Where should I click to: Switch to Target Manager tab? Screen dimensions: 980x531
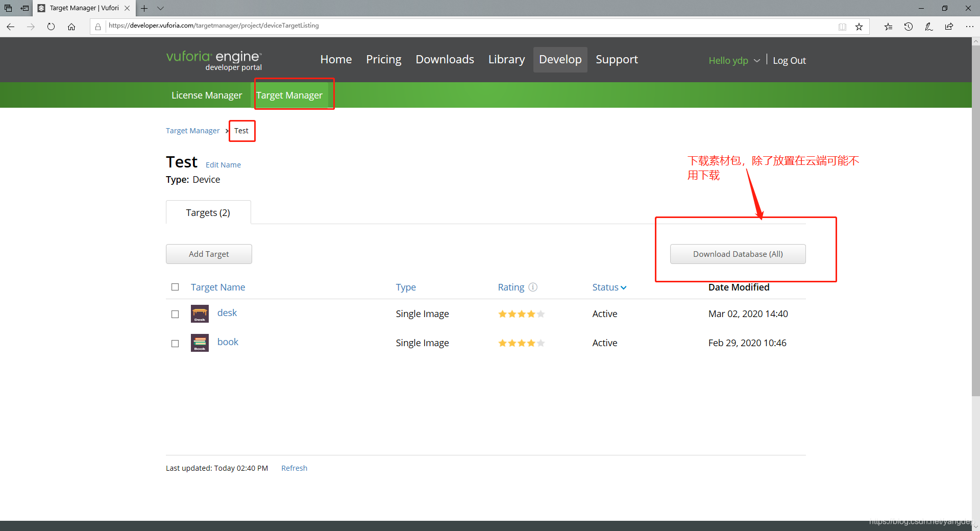tap(289, 95)
